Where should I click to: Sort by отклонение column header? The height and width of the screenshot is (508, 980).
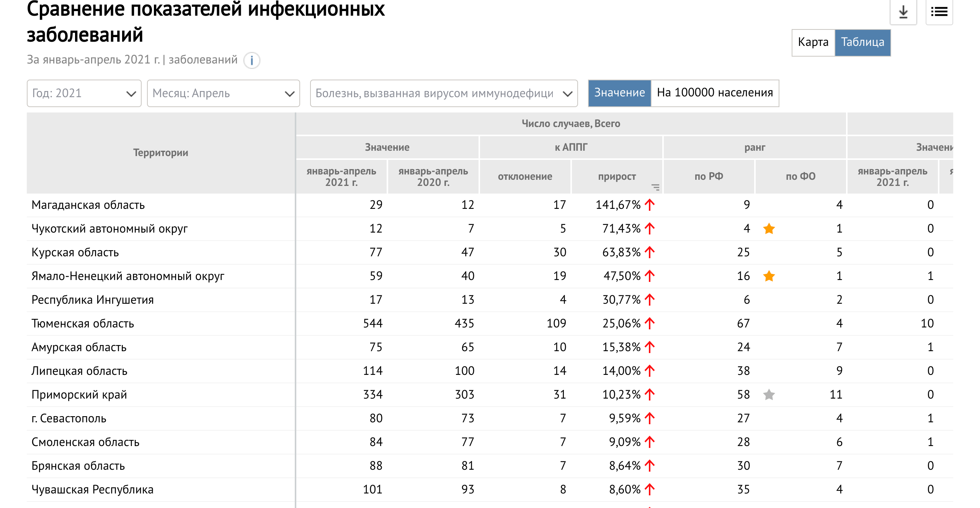tap(525, 177)
